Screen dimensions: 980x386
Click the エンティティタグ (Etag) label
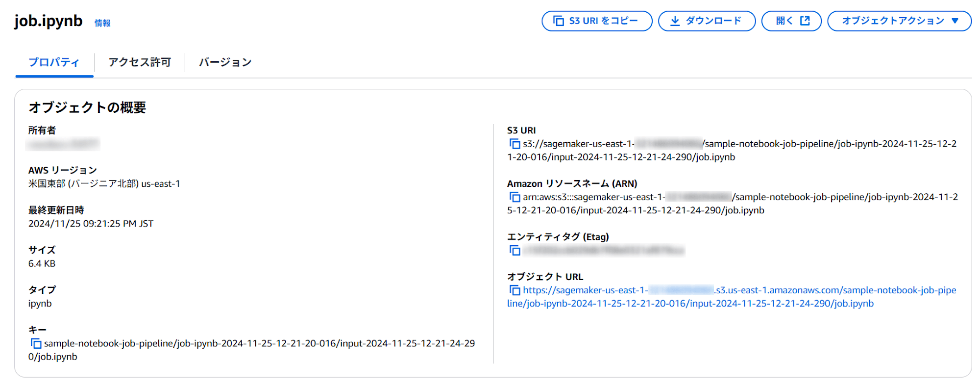click(558, 237)
